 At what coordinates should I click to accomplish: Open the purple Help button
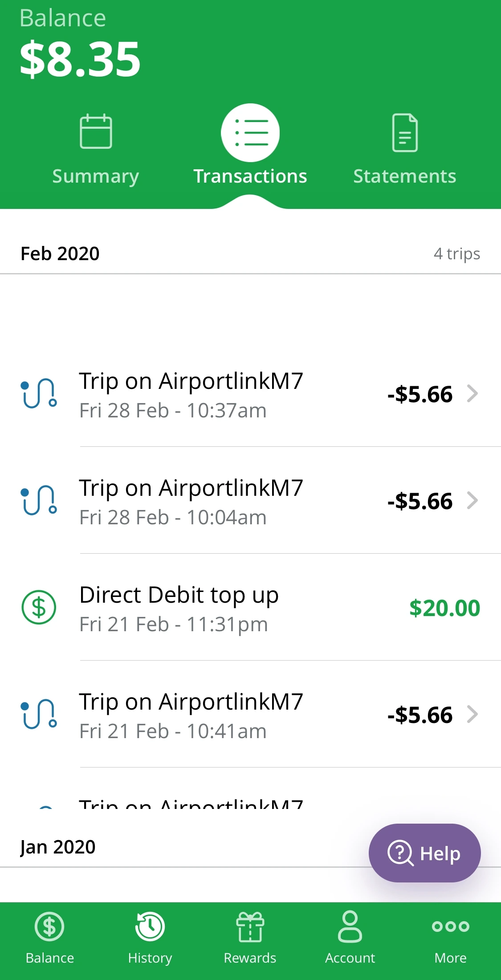tap(424, 853)
